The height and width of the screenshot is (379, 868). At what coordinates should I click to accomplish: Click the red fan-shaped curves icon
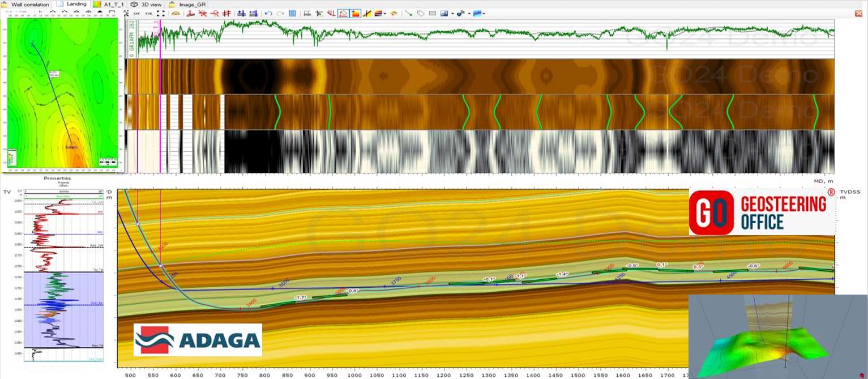point(331,13)
